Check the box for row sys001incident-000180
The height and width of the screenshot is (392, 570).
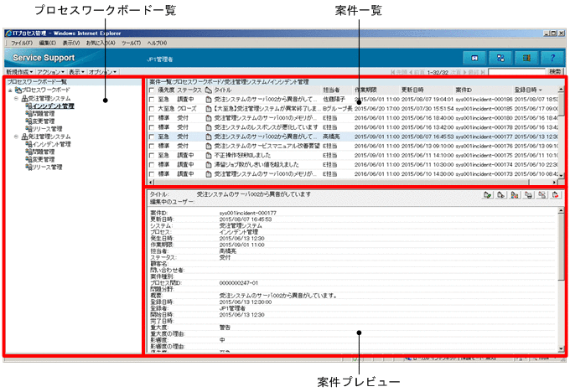click(152, 118)
